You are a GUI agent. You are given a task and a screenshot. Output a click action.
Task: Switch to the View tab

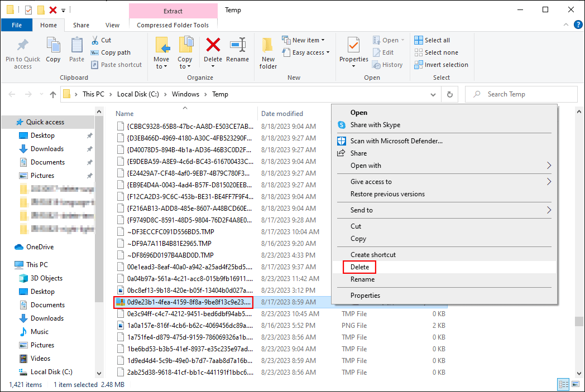[x=113, y=25]
